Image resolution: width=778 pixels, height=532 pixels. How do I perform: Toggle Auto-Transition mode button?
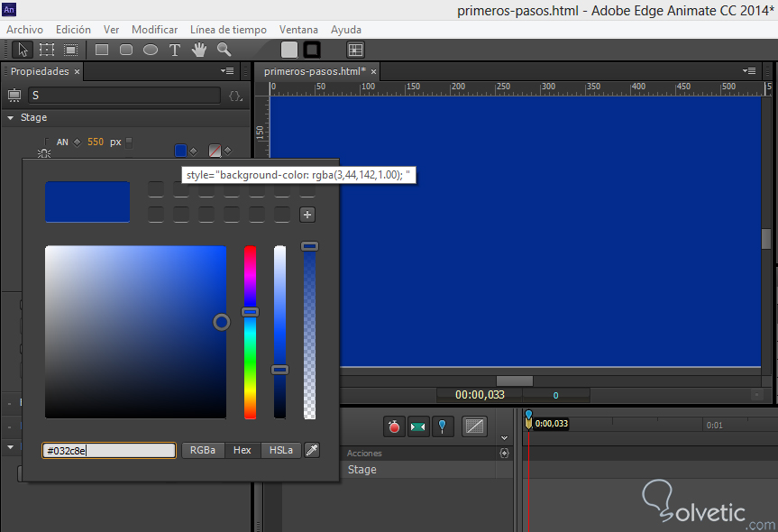417,427
